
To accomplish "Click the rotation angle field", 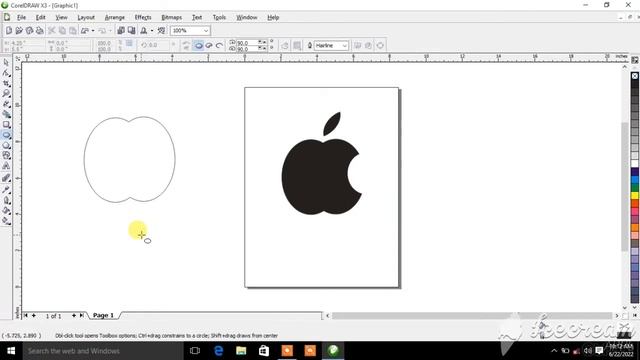I will pyautogui.click(x=157, y=45).
